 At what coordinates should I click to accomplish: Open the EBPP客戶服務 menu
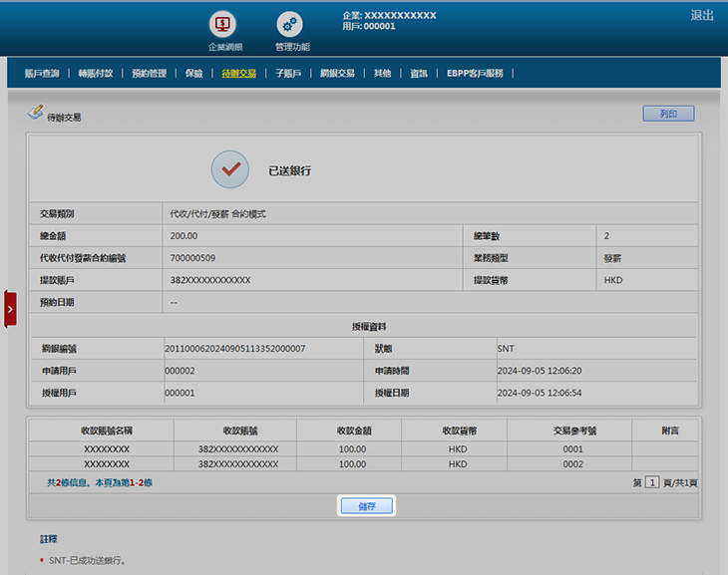[x=475, y=73]
